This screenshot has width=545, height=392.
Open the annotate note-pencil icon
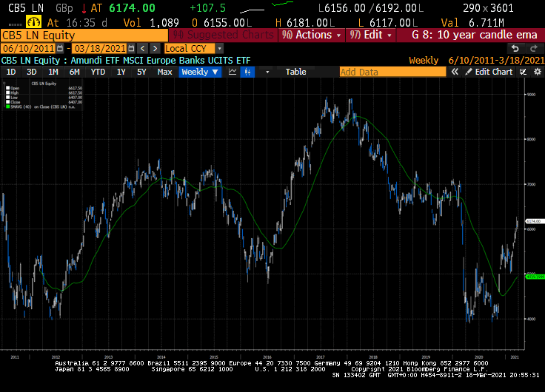pos(523,72)
